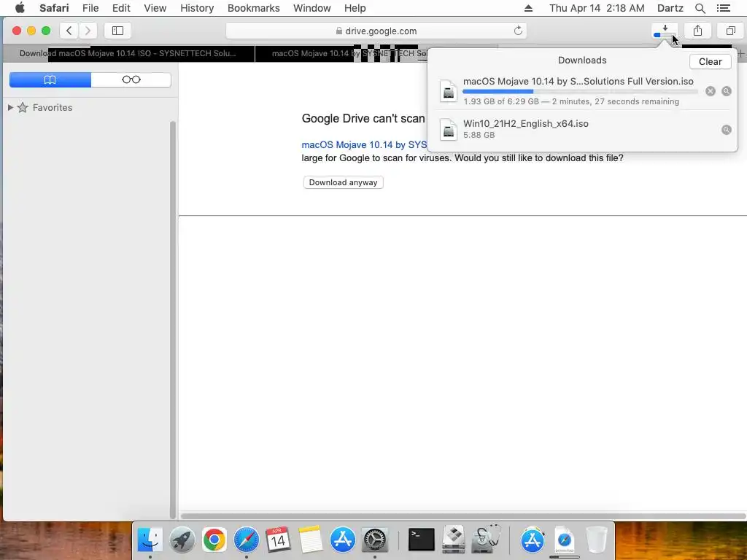747x560 pixels.
Task: Open Spotlight search magnifier
Action: (x=700, y=8)
